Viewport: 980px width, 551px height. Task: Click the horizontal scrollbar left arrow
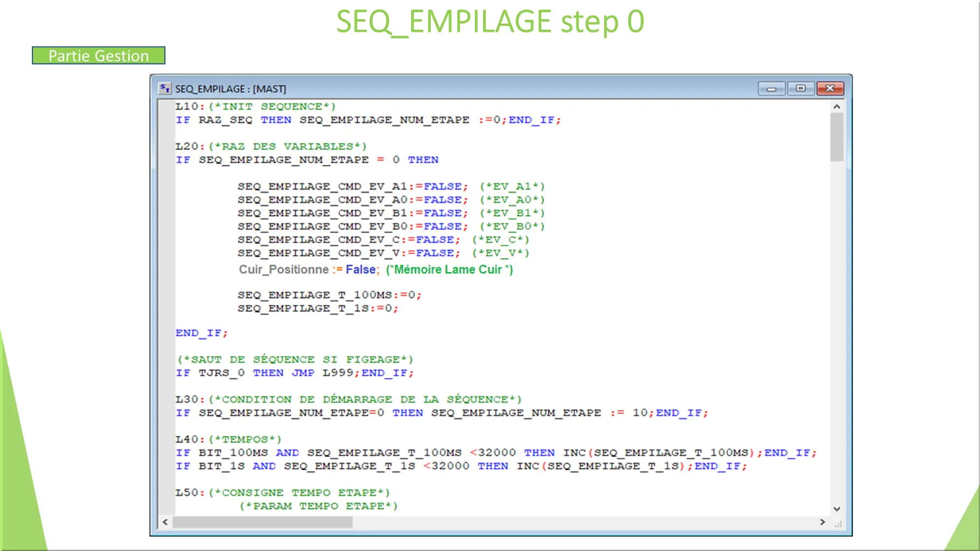(x=164, y=522)
